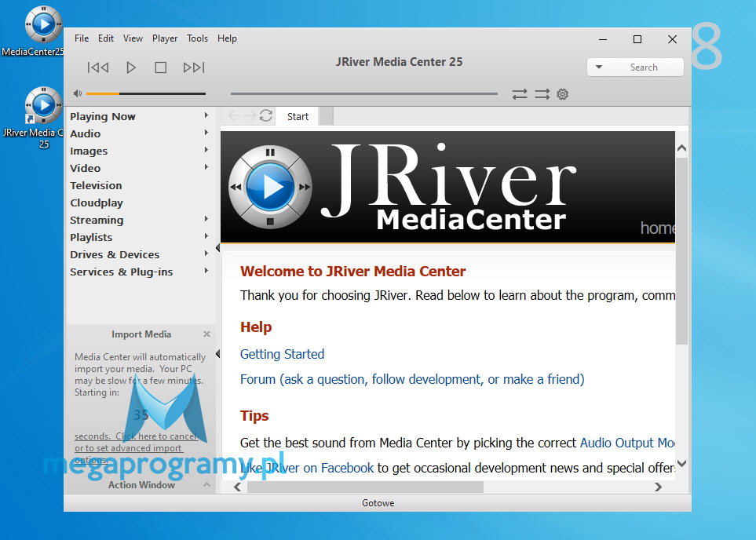Expand the Playlists submenu arrow

tap(206, 236)
